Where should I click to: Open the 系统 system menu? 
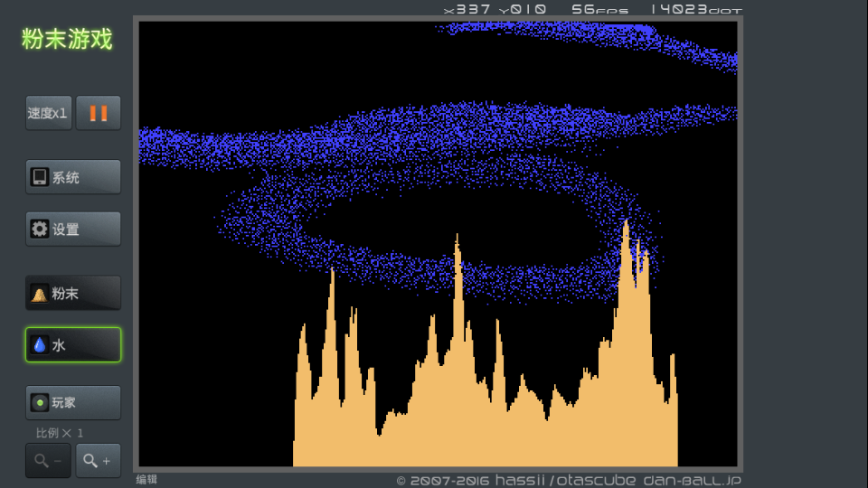73,177
